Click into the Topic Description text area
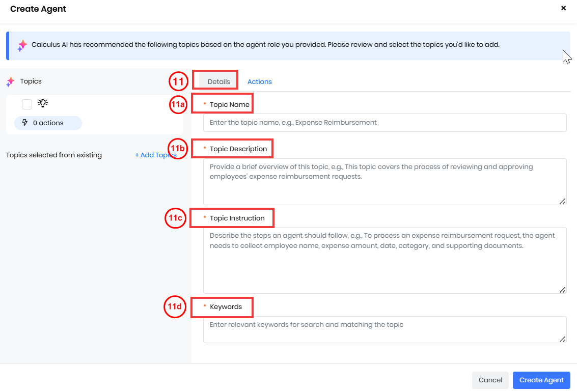Viewport: 577px width, 392px height. point(384,182)
